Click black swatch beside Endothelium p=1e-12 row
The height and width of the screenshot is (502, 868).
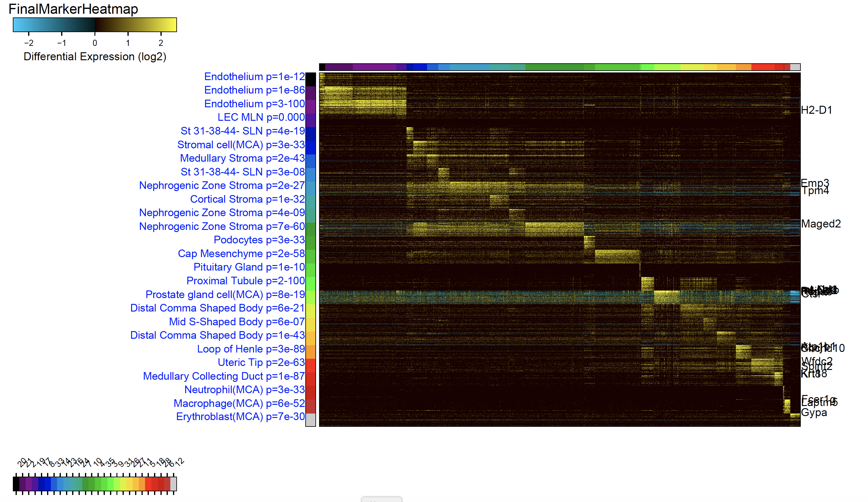click(x=311, y=79)
